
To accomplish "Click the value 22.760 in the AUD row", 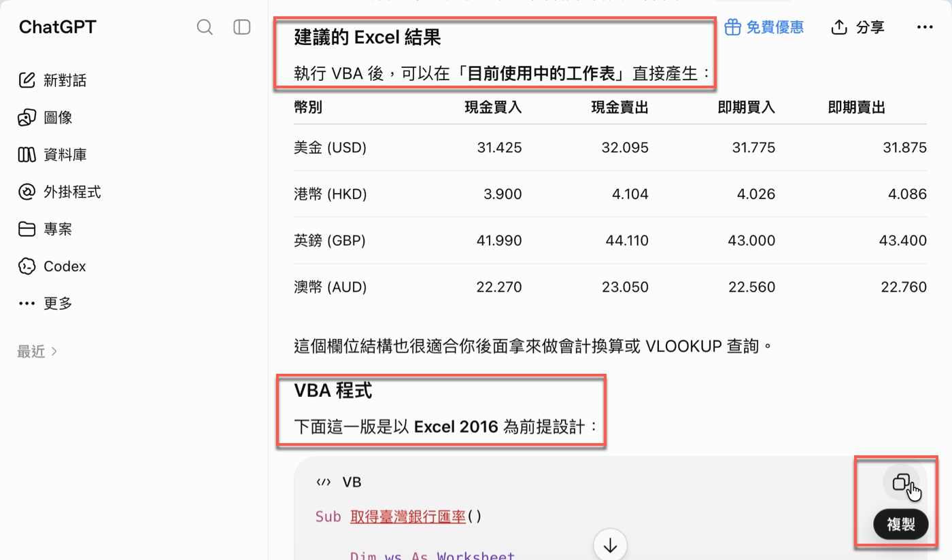I will click(904, 287).
